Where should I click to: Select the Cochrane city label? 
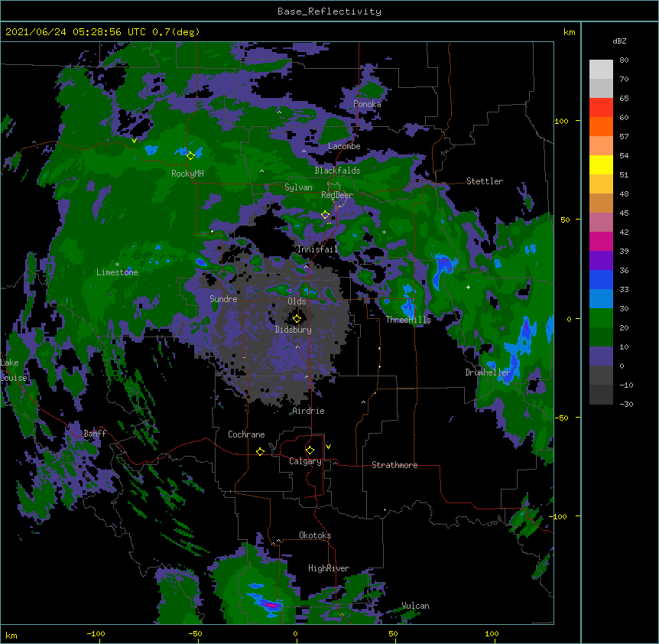tap(246, 434)
